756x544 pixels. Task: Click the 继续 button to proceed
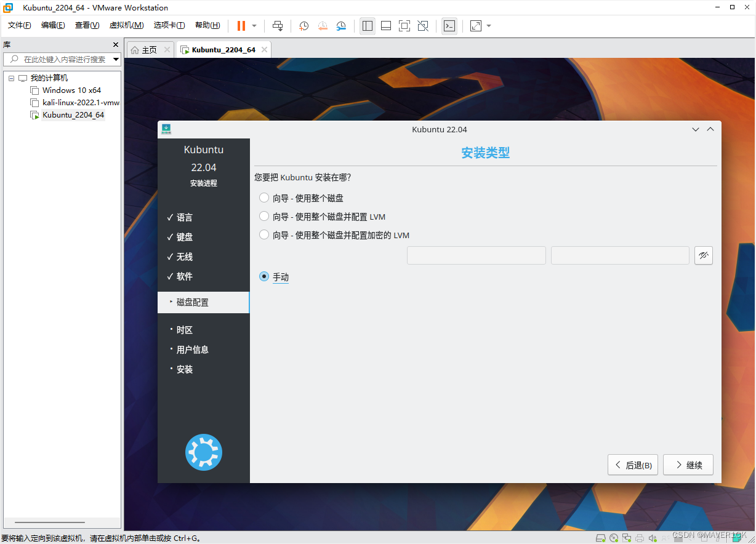pyautogui.click(x=688, y=465)
